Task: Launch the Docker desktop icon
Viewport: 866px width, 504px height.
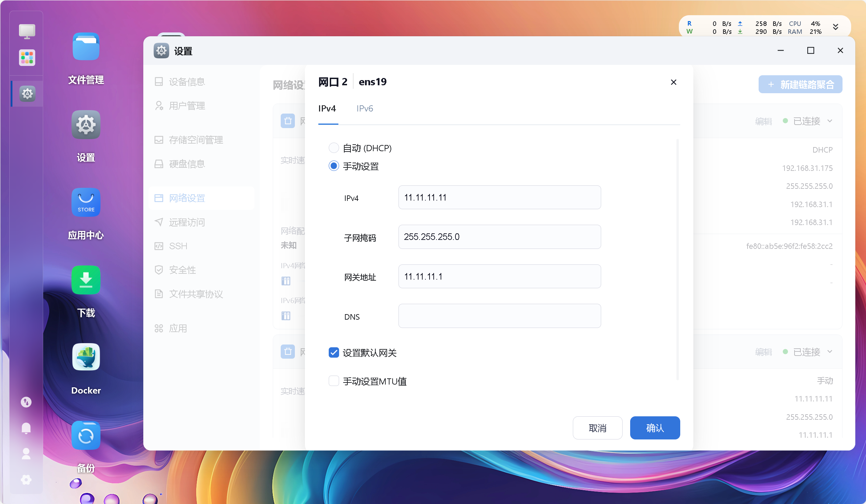Action: [86, 357]
